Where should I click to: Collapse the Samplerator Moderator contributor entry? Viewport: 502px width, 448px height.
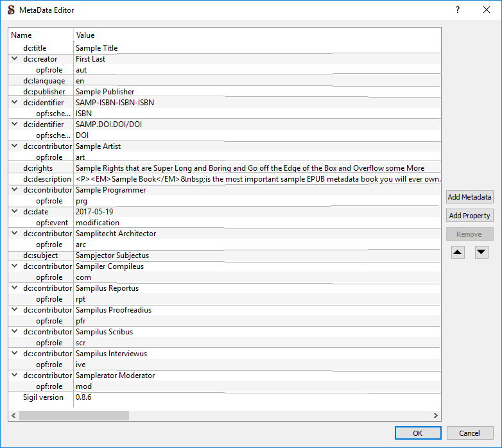(x=14, y=375)
